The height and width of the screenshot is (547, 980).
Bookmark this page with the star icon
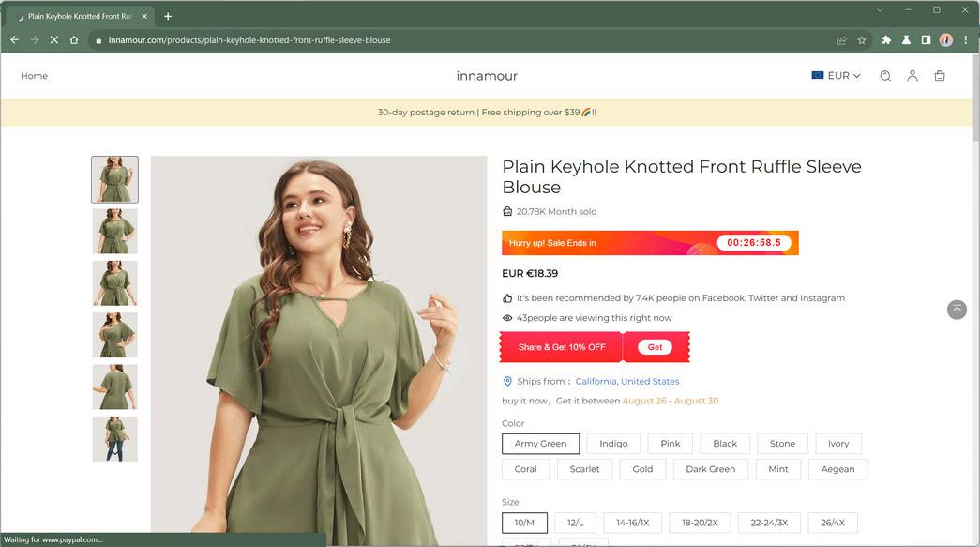point(862,40)
